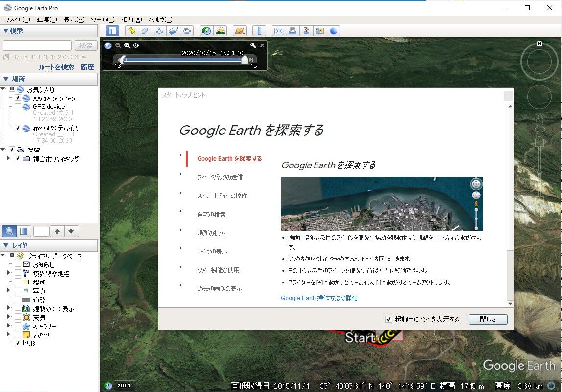The image size is (562, 392).
Task: Click inside the search input field
Action: [x=37, y=45]
